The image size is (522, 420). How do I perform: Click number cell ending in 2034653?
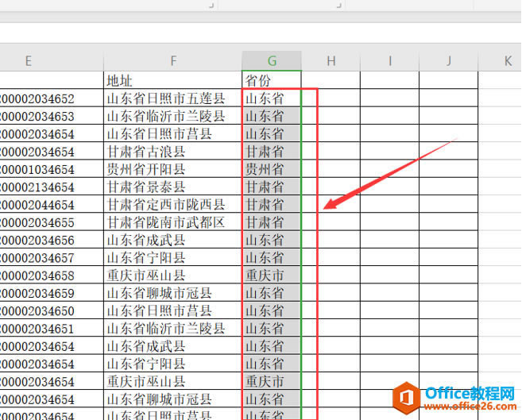(x=52, y=116)
